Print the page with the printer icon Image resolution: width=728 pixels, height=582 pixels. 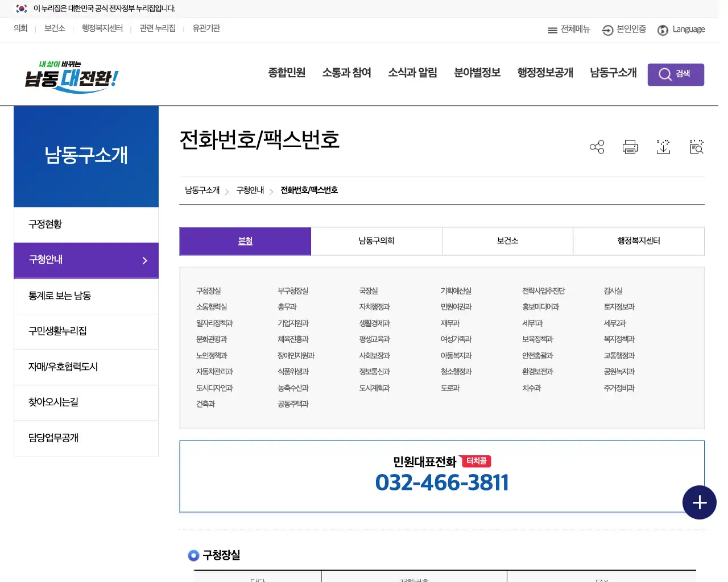[x=630, y=147]
